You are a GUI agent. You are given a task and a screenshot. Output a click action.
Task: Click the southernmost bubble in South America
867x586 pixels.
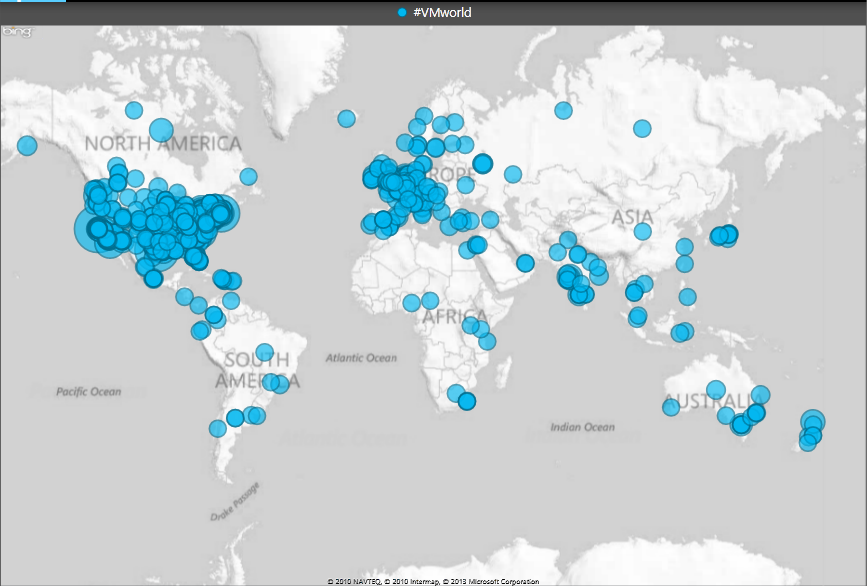pos(218,428)
